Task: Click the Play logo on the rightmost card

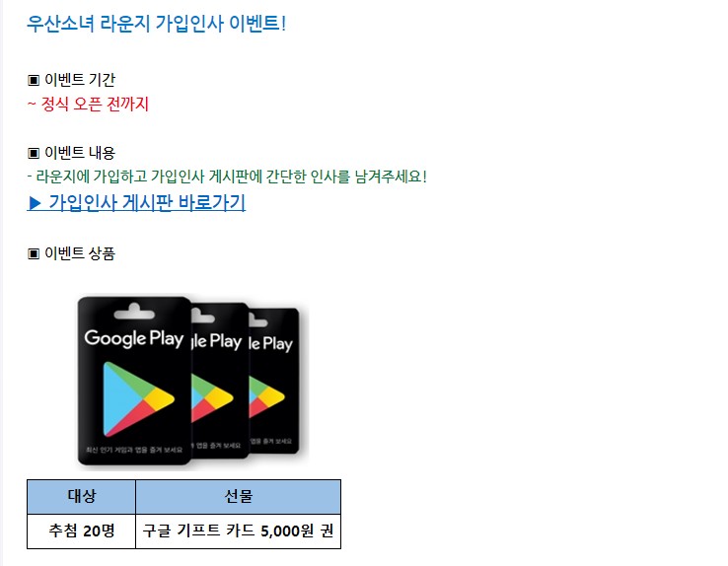Action: pos(267,397)
